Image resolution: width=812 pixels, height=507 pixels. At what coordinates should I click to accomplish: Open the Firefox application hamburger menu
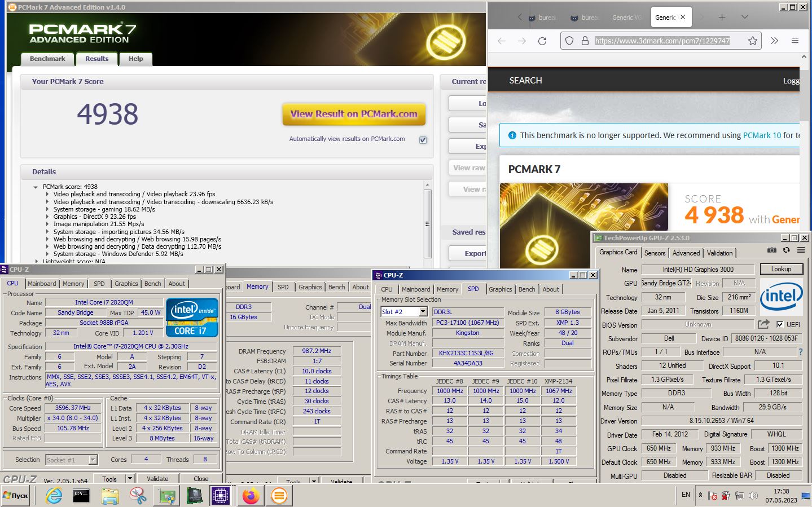795,41
